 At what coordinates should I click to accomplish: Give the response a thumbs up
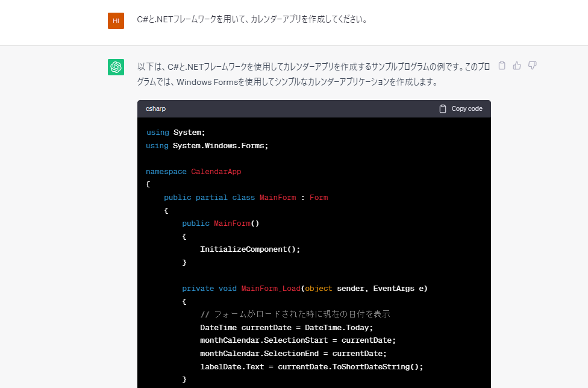click(517, 66)
